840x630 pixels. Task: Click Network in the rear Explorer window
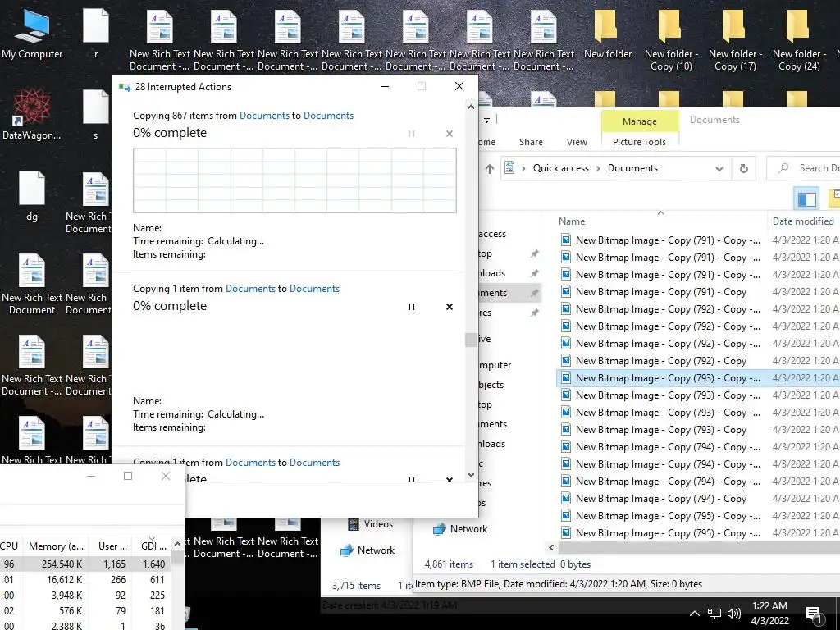coord(367,550)
